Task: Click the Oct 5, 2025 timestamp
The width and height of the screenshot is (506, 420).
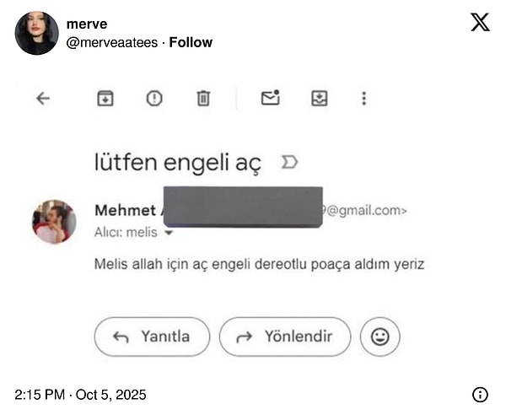Action: point(81,394)
